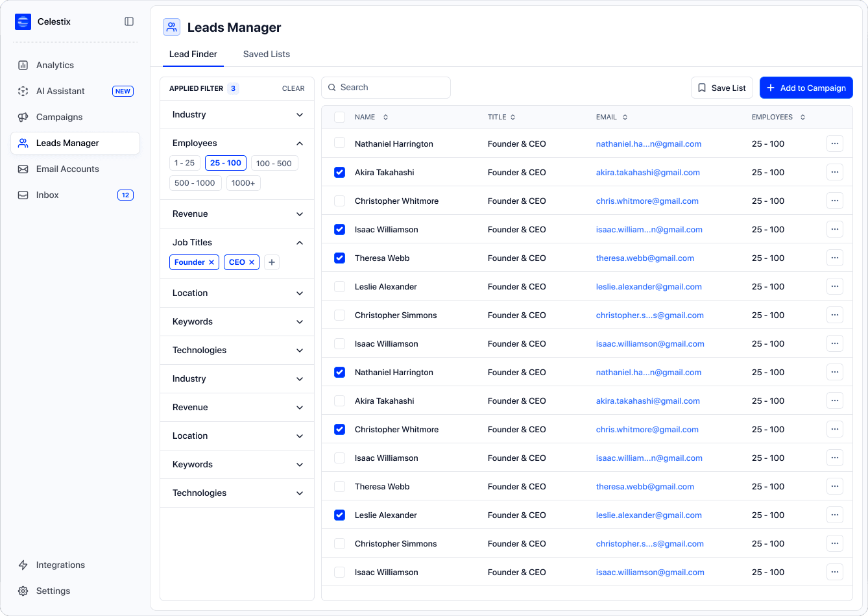Remove the CEO job title tag
This screenshot has width=868, height=616.
pyautogui.click(x=252, y=262)
